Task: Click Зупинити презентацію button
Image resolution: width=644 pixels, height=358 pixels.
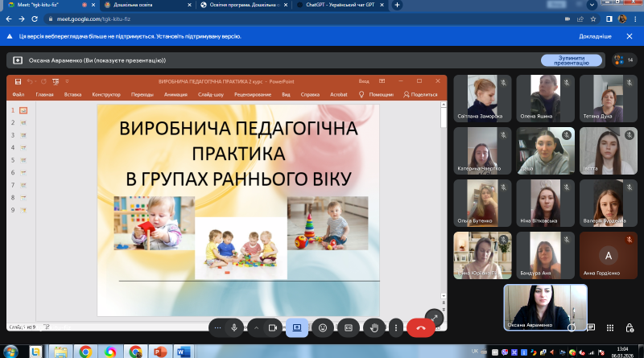Action: click(572, 60)
